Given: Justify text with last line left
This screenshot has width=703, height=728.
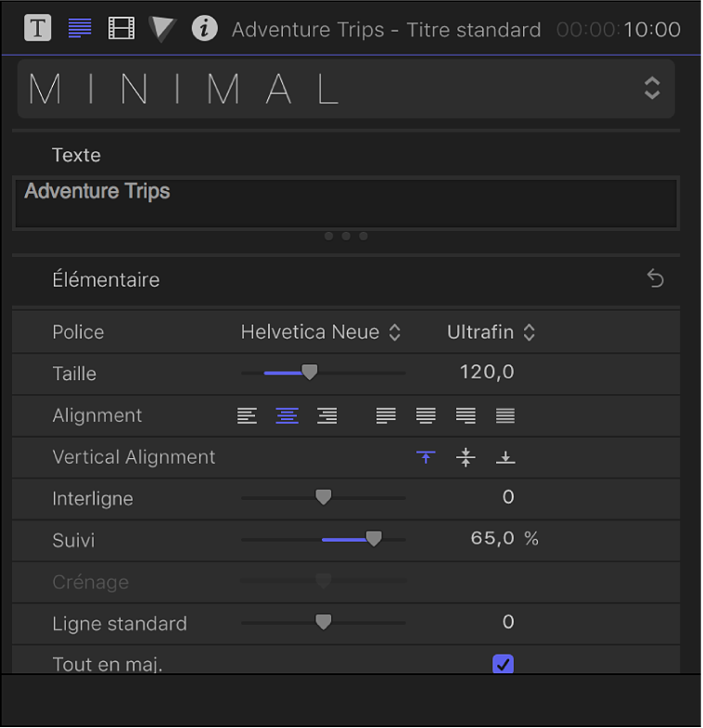Looking at the screenshot, I should [x=386, y=415].
